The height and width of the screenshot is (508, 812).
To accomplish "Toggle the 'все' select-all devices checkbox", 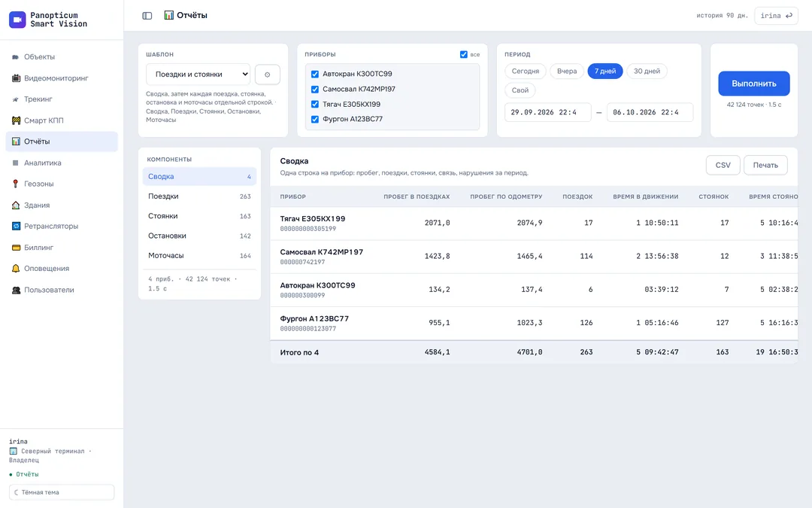I will [463, 54].
